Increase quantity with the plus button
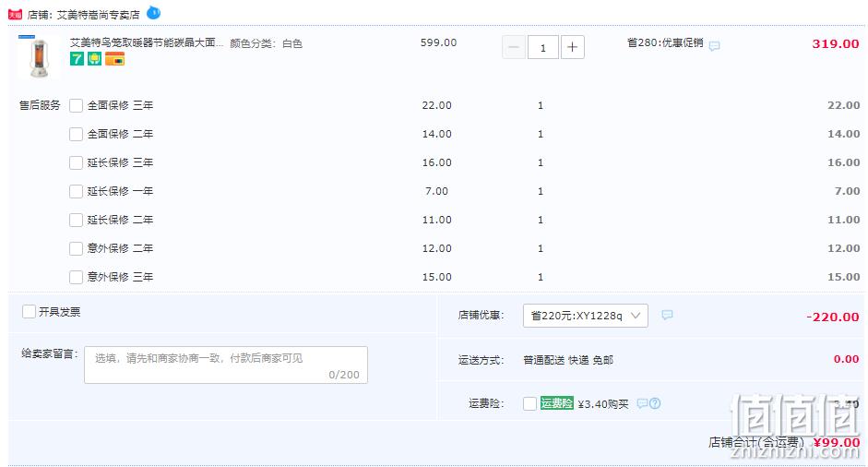 pyautogui.click(x=573, y=47)
